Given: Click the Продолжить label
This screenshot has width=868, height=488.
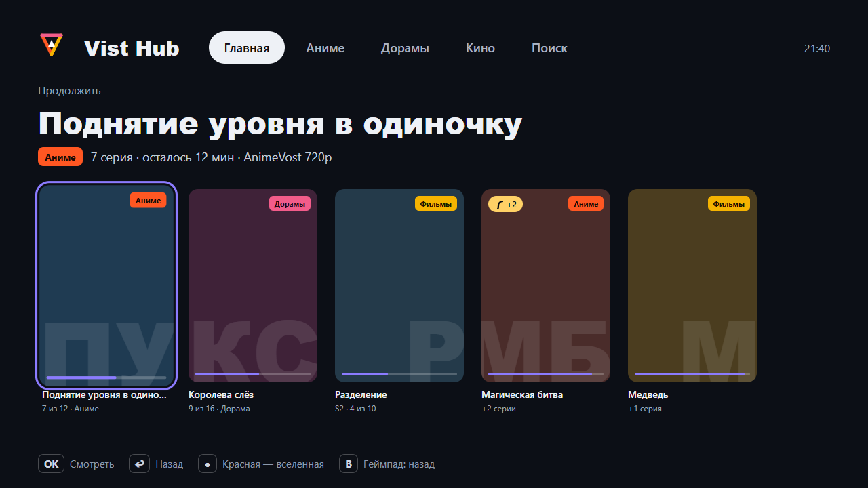Looking at the screenshot, I should [x=69, y=90].
